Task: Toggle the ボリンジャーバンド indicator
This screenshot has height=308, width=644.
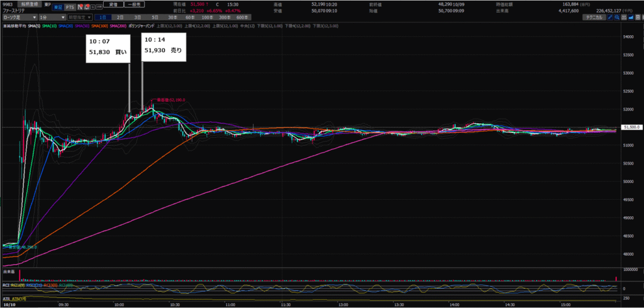Action: (140, 25)
